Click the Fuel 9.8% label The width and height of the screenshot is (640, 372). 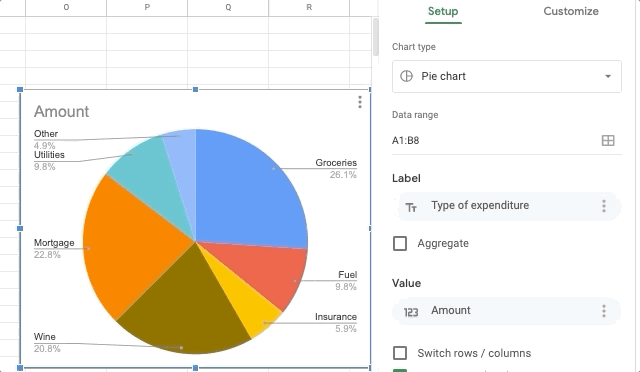[x=346, y=281]
